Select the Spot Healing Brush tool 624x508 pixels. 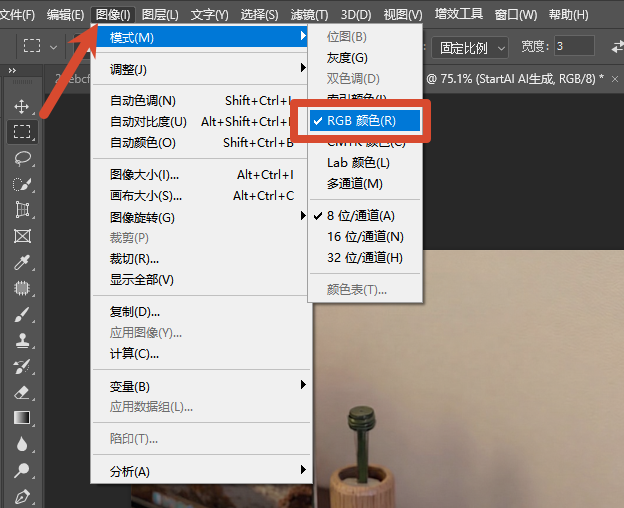21,288
